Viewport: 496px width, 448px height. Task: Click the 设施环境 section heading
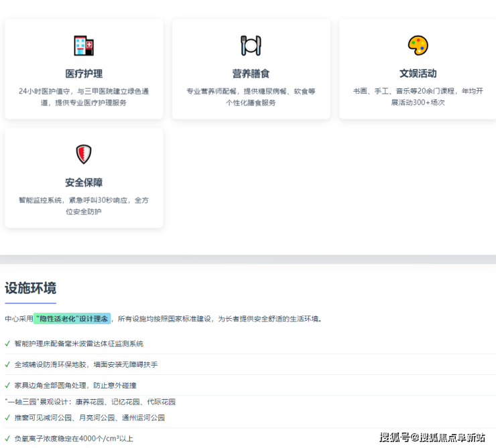(x=31, y=288)
